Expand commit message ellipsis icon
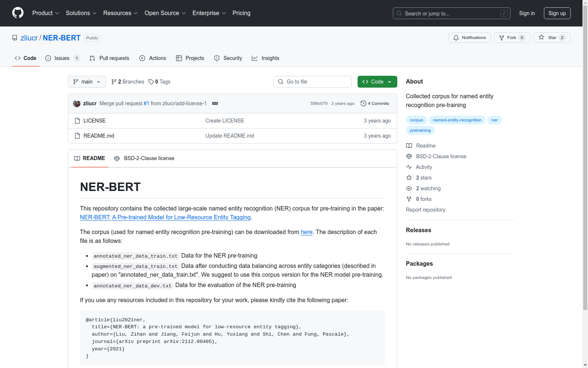The width and height of the screenshot is (588, 368). [x=215, y=103]
